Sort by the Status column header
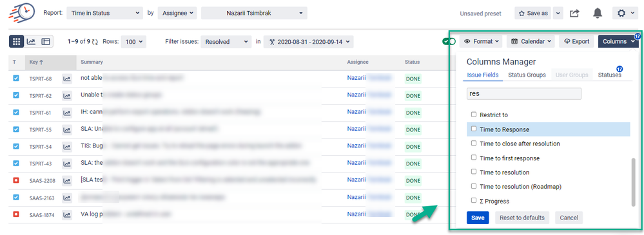Viewport: 644px width, 235px height. tap(412, 62)
